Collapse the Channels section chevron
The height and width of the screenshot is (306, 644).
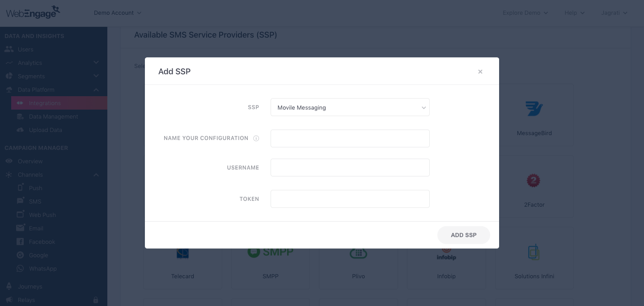[x=96, y=175]
